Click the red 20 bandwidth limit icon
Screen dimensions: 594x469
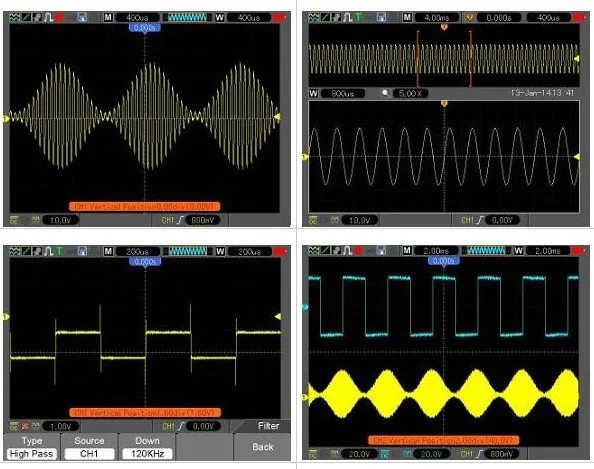coord(25,426)
